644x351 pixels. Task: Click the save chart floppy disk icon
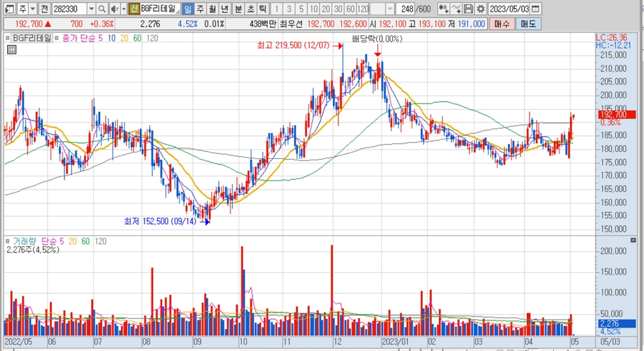click(468, 9)
